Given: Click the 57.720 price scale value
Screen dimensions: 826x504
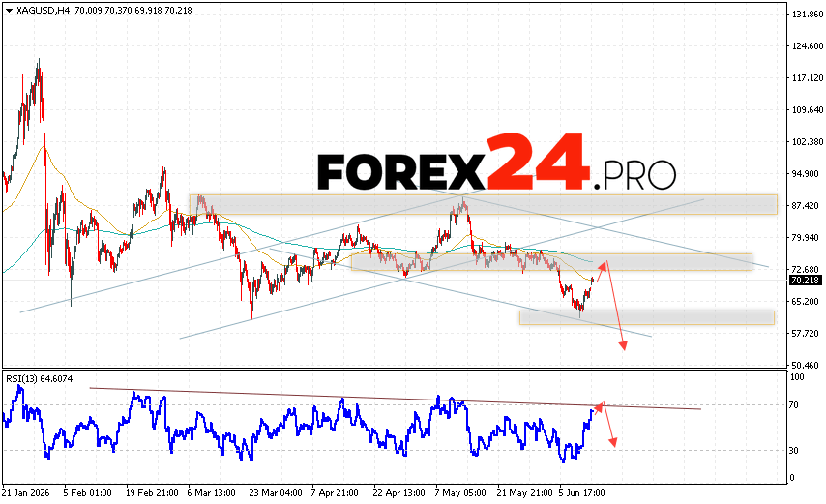Looking at the screenshot, I should [807, 334].
